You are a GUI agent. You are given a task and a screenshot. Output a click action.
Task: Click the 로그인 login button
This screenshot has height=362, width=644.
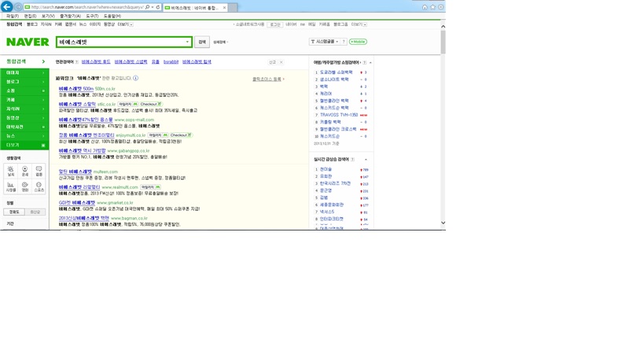point(274,24)
